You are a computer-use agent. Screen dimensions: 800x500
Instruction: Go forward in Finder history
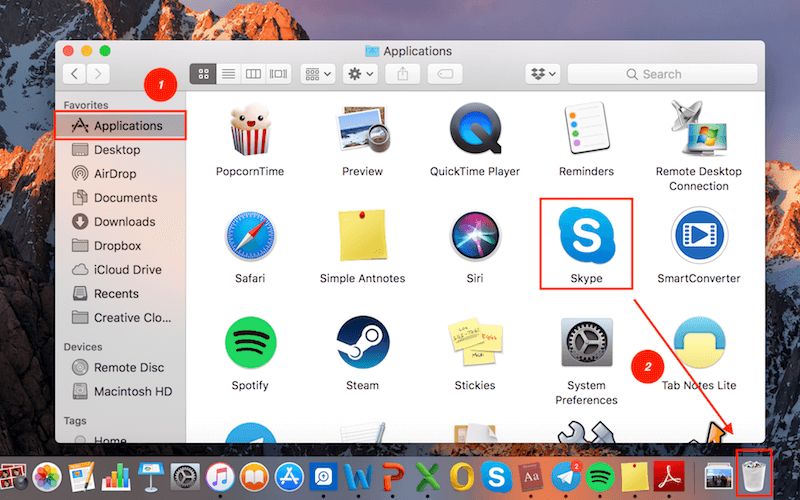(x=98, y=74)
